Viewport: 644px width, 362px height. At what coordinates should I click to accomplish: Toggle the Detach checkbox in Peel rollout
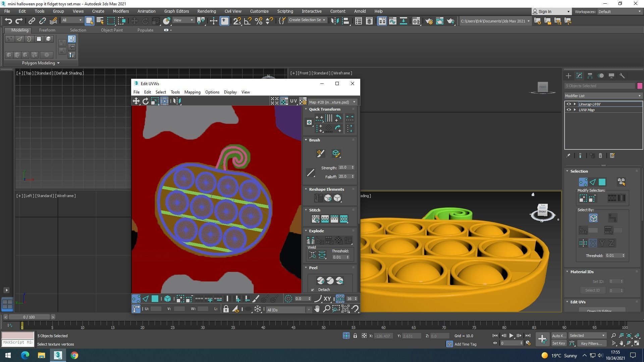pyautogui.click(x=313, y=290)
